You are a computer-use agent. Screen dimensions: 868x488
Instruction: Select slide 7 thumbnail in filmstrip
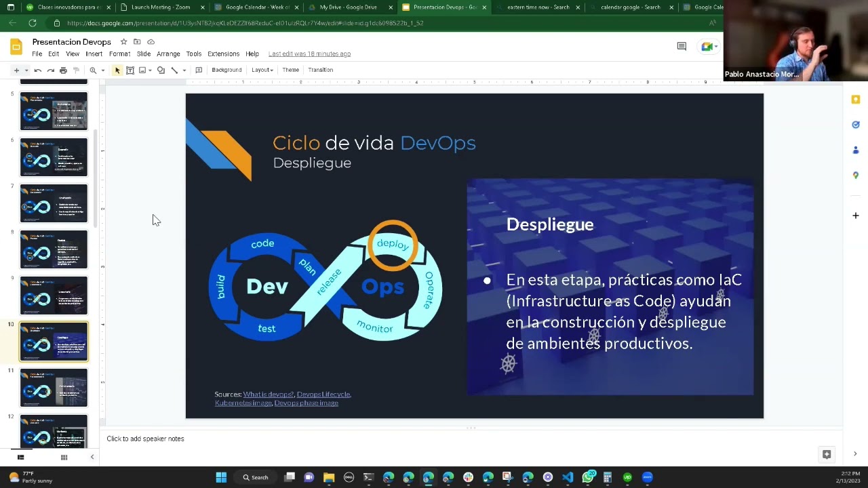pyautogui.click(x=54, y=203)
